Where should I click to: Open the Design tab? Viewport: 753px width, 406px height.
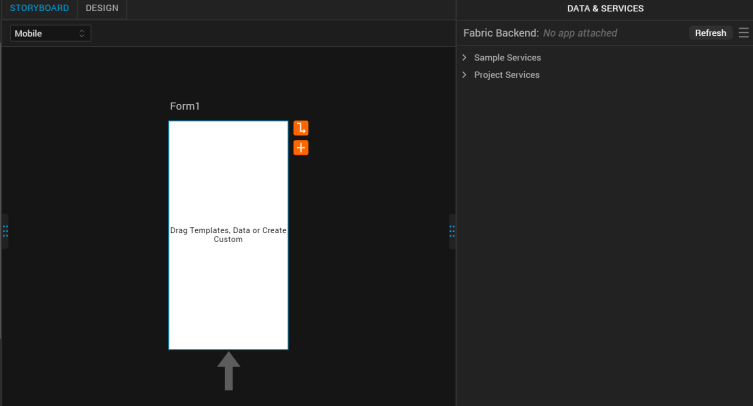pos(102,8)
